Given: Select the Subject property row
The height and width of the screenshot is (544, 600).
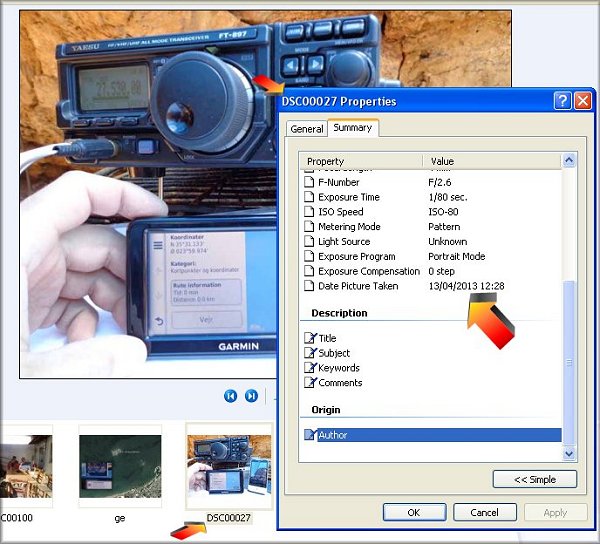Looking at the screenshot, I should pyautogui.click(x=432, y=353).
